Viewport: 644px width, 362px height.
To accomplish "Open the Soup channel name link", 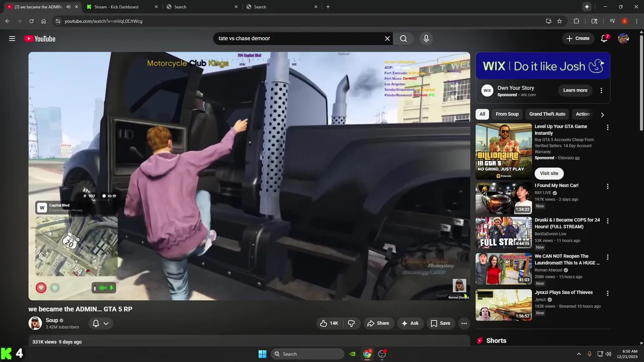I will pos(52,320).
